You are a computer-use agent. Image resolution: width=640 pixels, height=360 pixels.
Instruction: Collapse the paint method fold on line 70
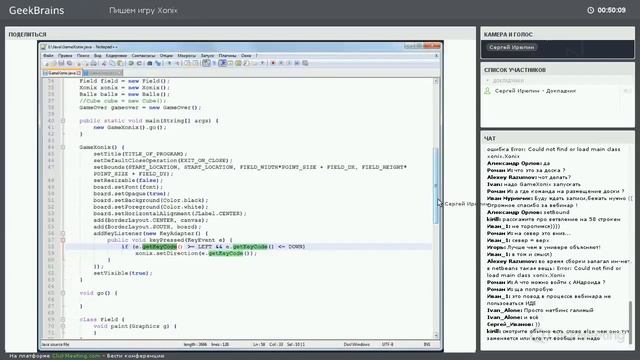point(63,326)
